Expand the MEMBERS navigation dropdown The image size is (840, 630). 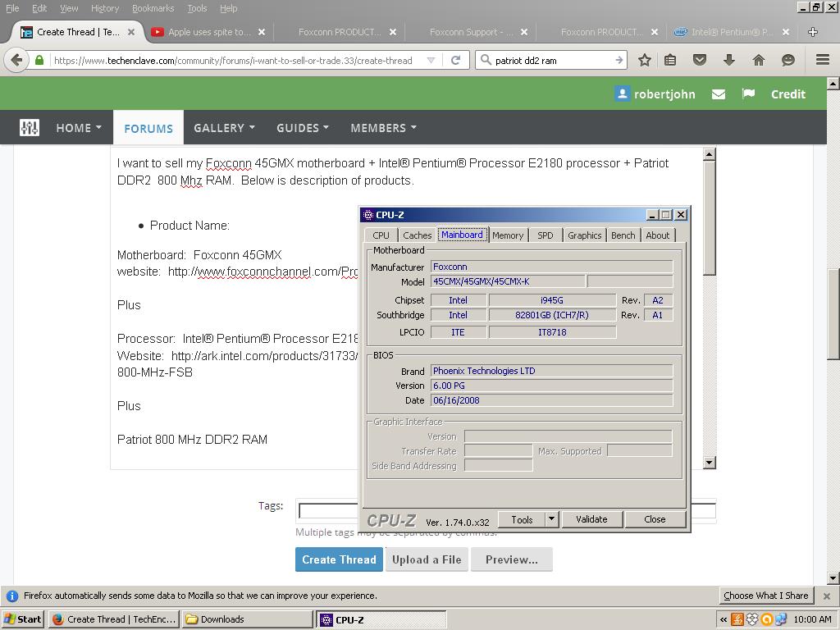click(x=413, y=127)
